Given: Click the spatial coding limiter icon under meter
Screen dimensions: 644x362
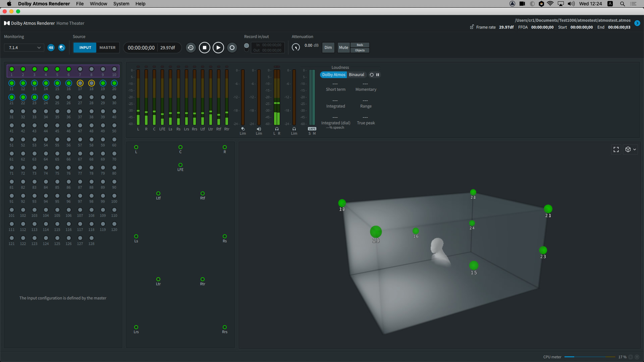Looking at the screenshot, I should click(243, 129).
